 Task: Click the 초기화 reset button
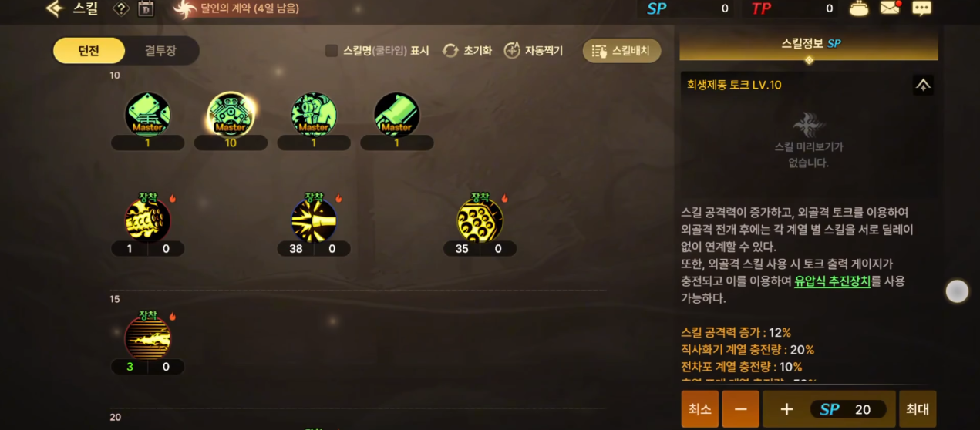467,51
